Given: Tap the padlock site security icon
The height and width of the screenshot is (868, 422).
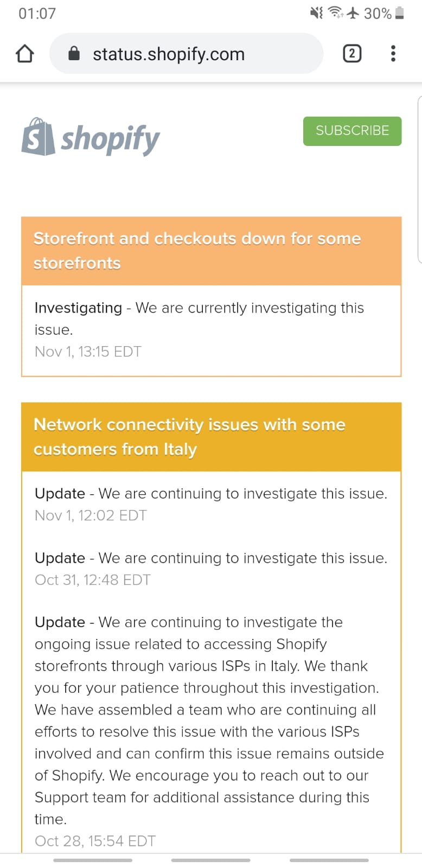Looking at the screenshot, I should 74,54.
